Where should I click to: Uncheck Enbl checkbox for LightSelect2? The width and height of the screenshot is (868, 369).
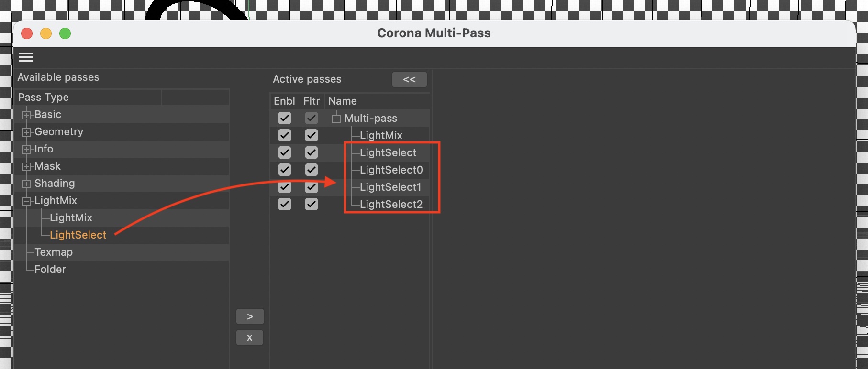[x=285, y=204]
